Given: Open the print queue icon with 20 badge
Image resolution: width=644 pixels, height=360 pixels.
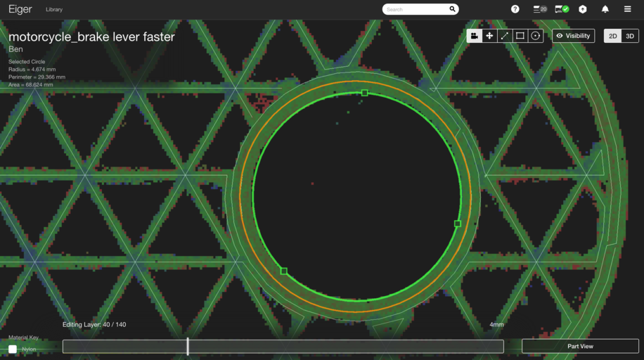Looking at the screenshot, I should point(539,9).
